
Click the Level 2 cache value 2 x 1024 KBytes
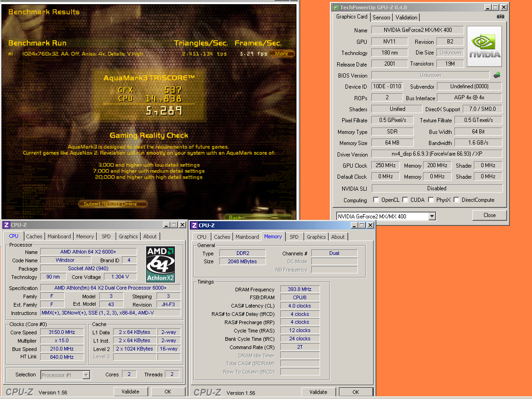pos(135,349)
